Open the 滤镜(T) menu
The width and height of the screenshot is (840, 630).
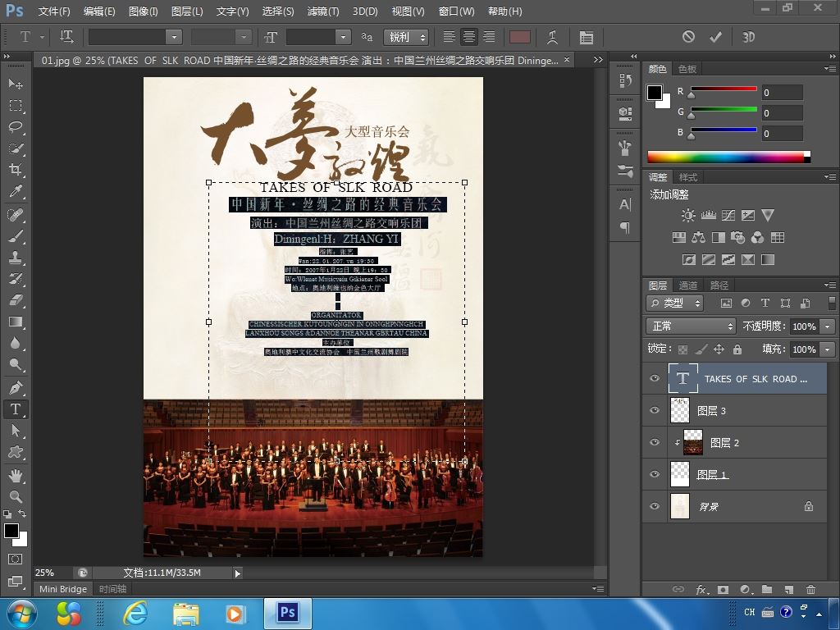323,11
